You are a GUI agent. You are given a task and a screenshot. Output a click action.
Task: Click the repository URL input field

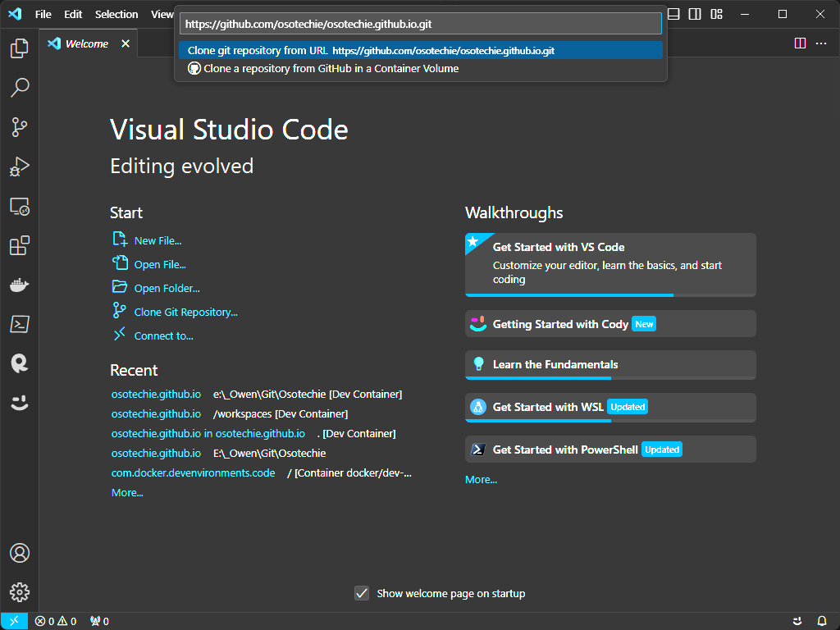(x=420, y=24)
